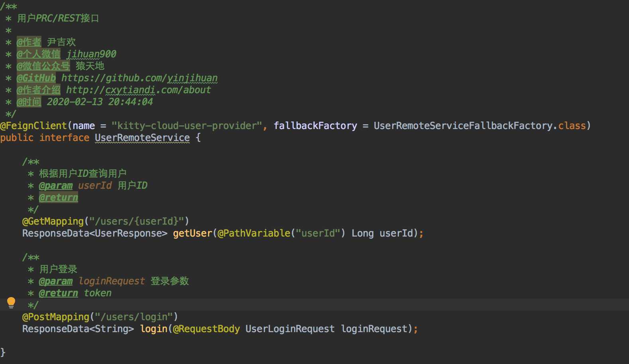Click the token return description
Viewport: 629px width, 364px height.
tap(98, 293)
